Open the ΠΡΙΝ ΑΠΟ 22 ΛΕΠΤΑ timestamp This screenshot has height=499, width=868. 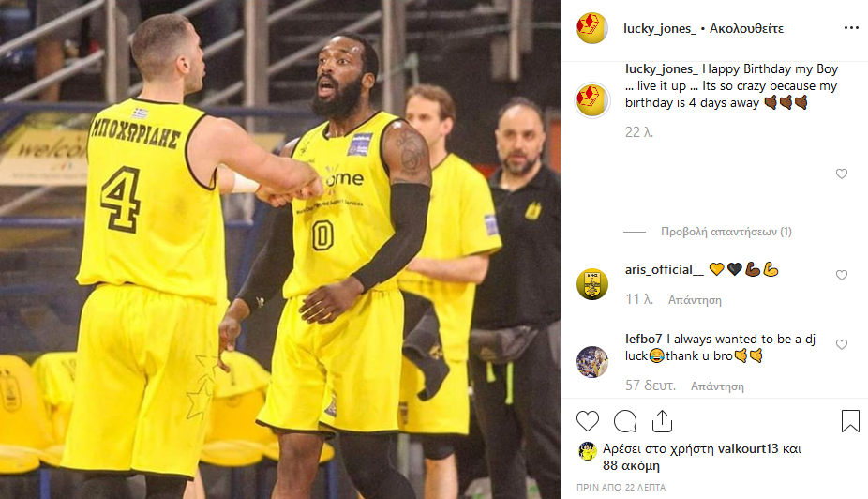621,488
